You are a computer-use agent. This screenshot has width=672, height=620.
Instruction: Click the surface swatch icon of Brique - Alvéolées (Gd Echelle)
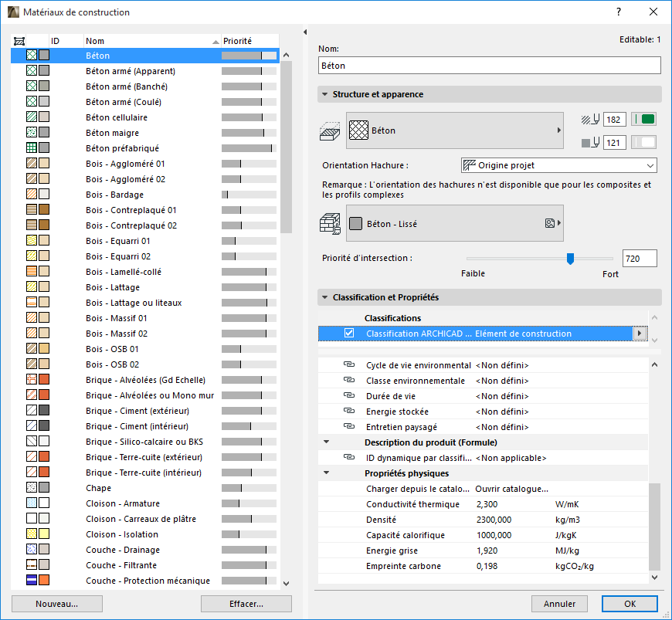point(44,380)
